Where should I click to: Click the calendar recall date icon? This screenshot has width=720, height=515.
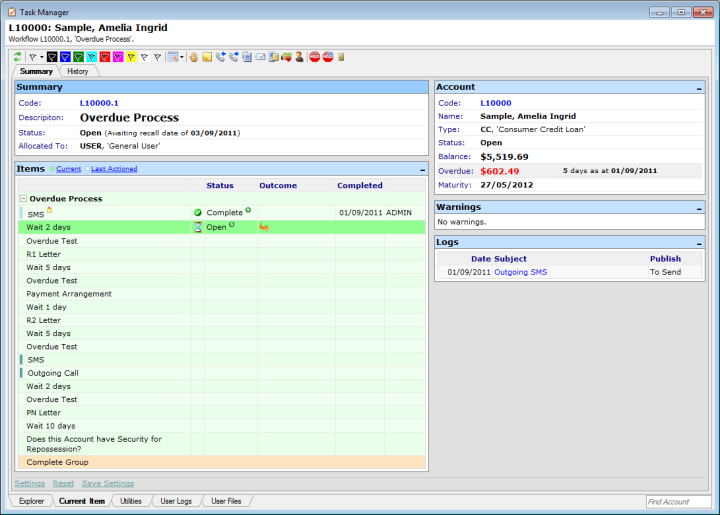pos(173,57)
